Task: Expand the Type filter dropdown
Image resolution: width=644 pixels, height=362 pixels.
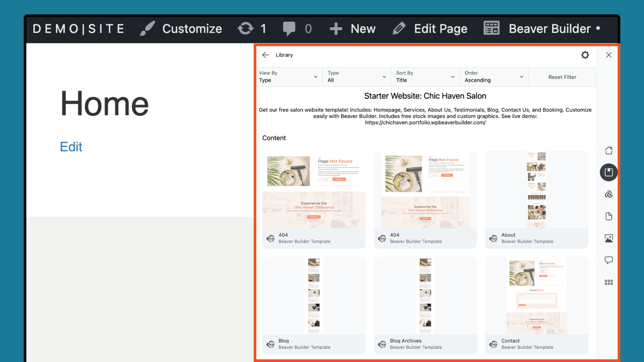Action: pyautogui.click(x=357, y=77)
